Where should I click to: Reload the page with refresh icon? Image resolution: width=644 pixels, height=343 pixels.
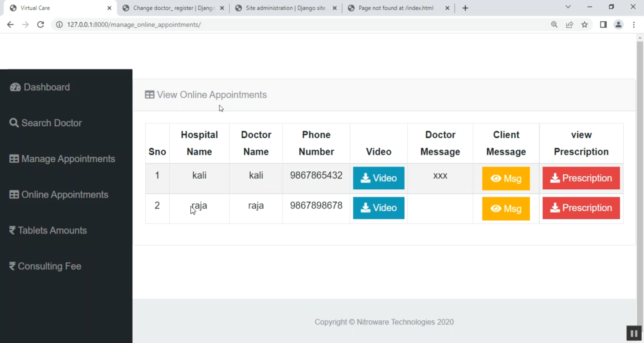pyautogui.click(x=40, y=25)
